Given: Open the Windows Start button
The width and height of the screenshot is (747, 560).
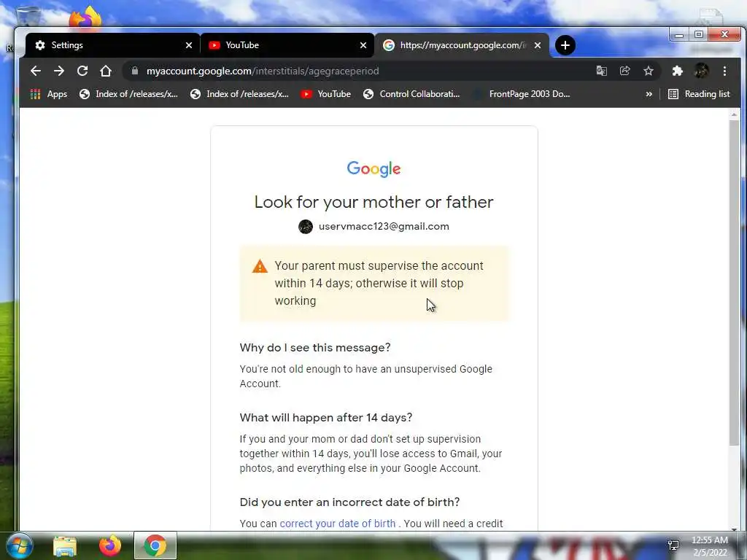Looking at the screenshot, I should coord(20,545).
